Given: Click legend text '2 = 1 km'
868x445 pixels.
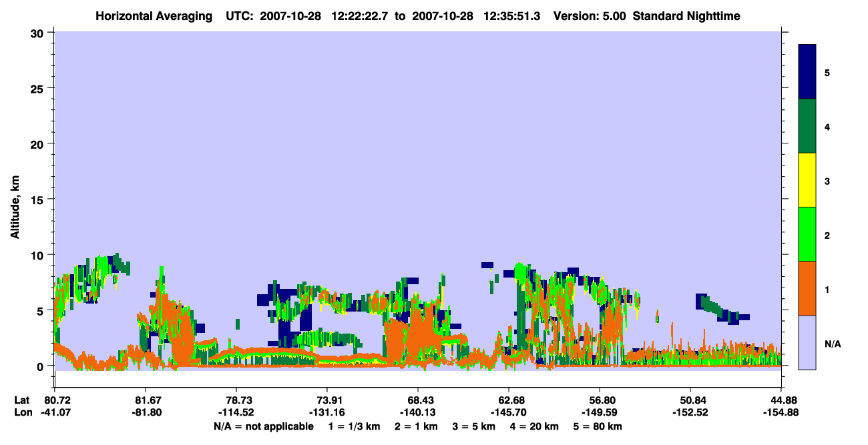Looking at the screenshot, I should (x=415, y=426).
